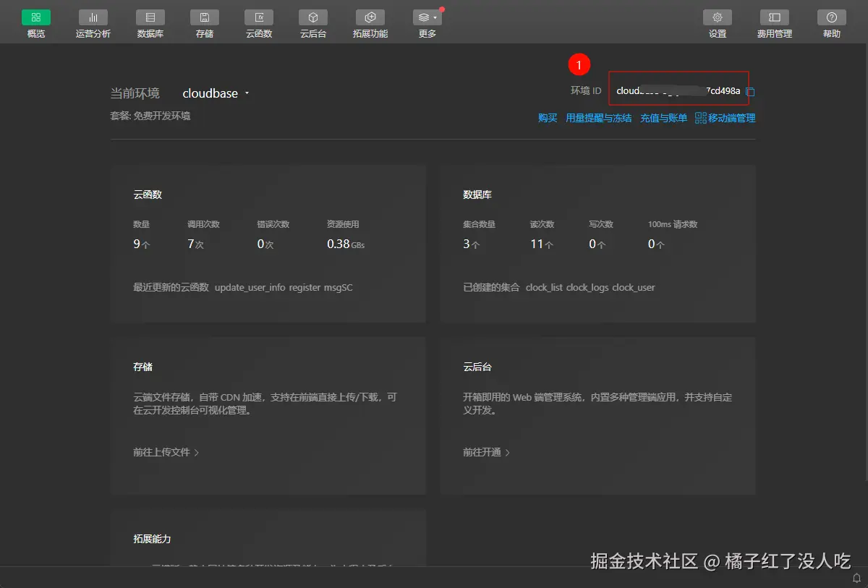Open the 概览 overview panel
The height and width of the screenshot is (588, 868).
click(35, 22)
